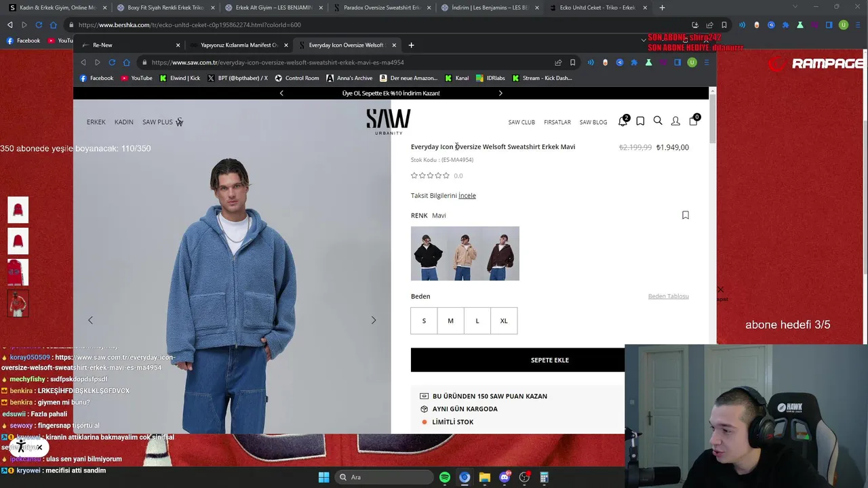Open ERKEK menu

(x=96, y=122)
